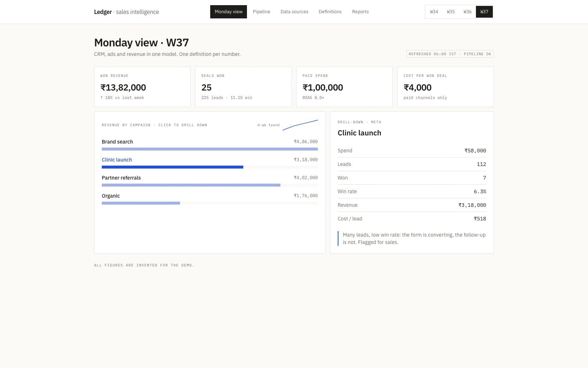Click the Monday view · W37 heading

[x=141, y=43]
